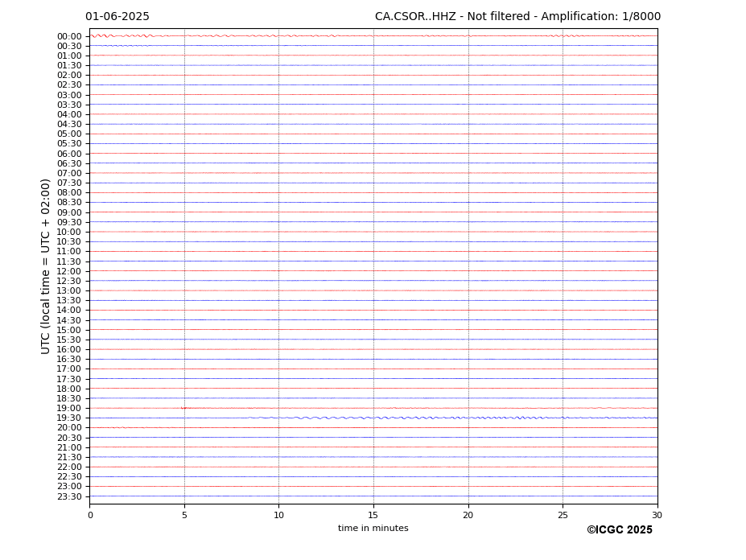746x560 pixels.
Task: Select the 21:30 time row label
Action: click(69, 458)
